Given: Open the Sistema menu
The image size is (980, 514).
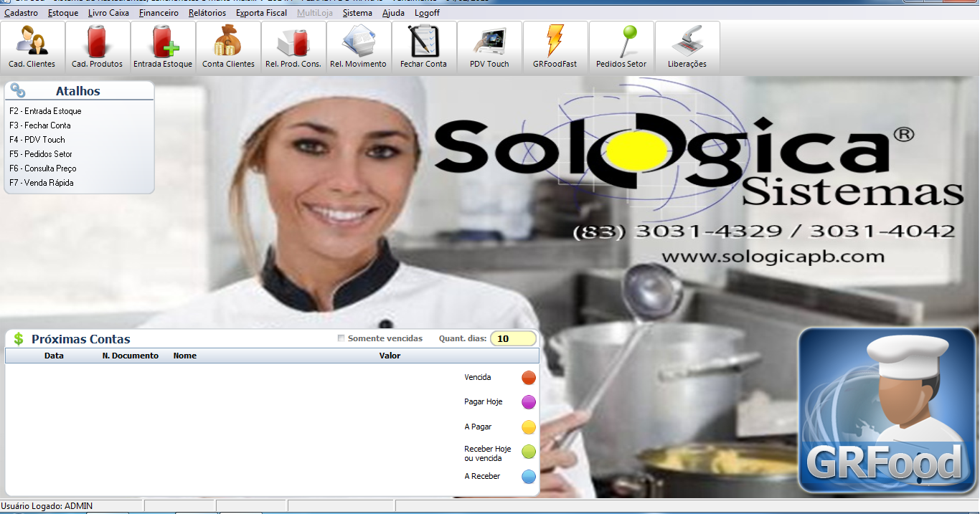Looking at the screenshot, I should [357, 13].
